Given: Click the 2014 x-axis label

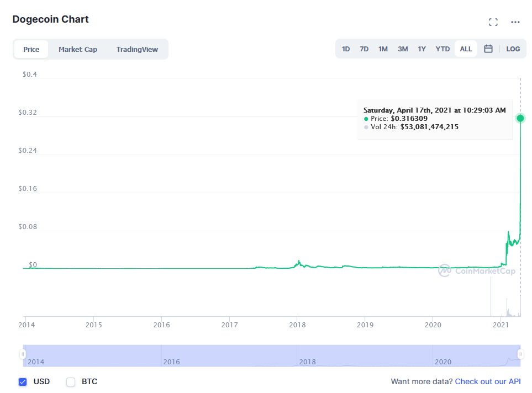Looking at the screenshot, I should (x=27, y=325).
